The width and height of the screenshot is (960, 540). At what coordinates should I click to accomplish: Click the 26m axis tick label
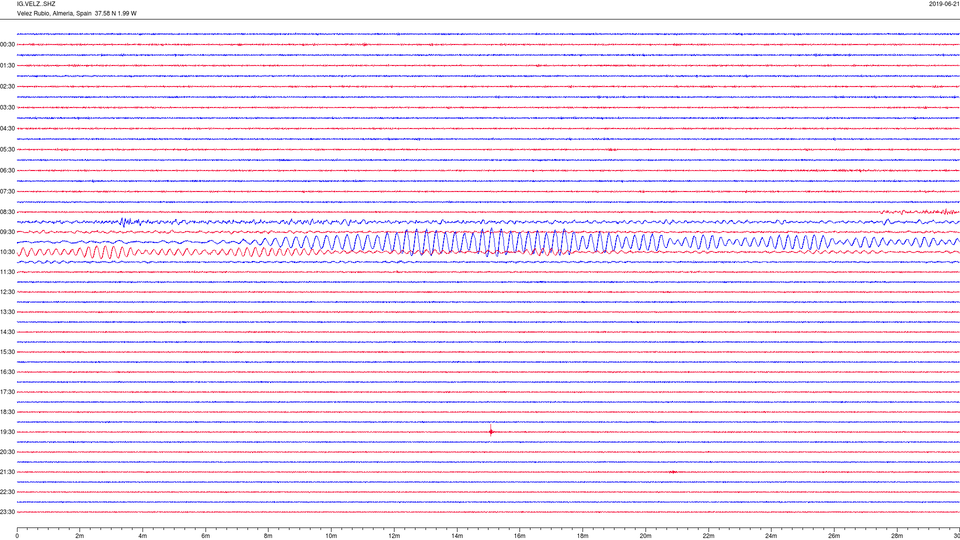834,536
